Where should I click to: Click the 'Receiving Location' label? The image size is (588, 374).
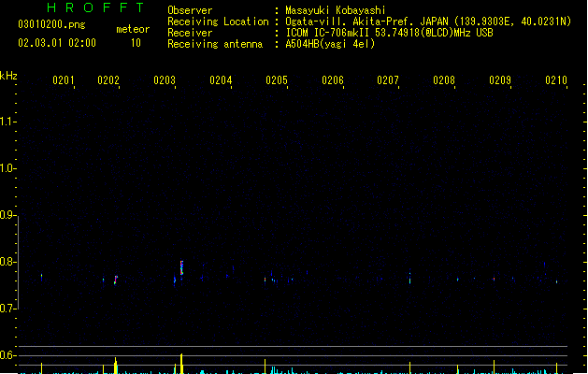pyautogui.click(x=218, y=22)
